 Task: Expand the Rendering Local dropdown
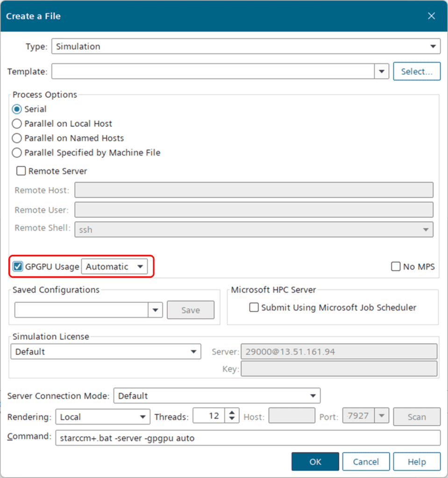(102, 417)
